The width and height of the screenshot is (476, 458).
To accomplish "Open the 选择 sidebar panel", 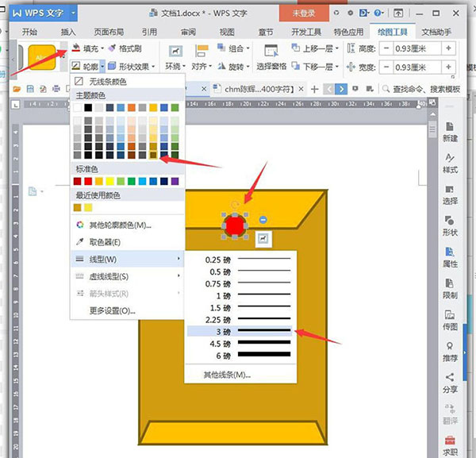I will tap(450, 195).
